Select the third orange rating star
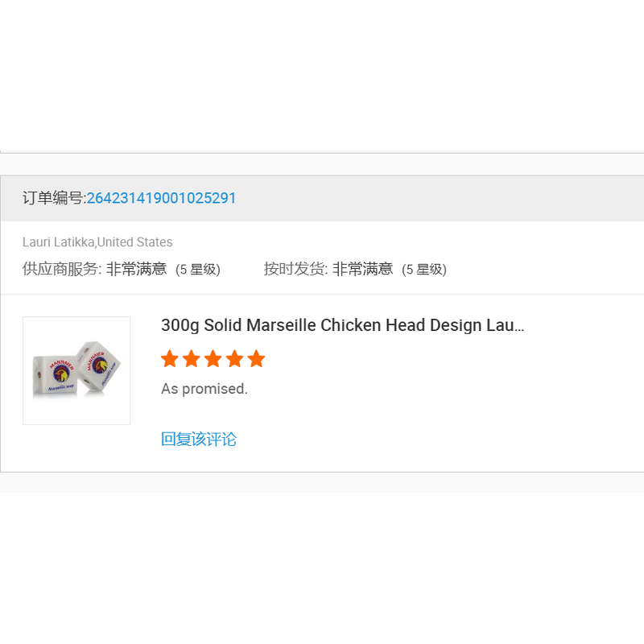644x644 pixels. 213,358
